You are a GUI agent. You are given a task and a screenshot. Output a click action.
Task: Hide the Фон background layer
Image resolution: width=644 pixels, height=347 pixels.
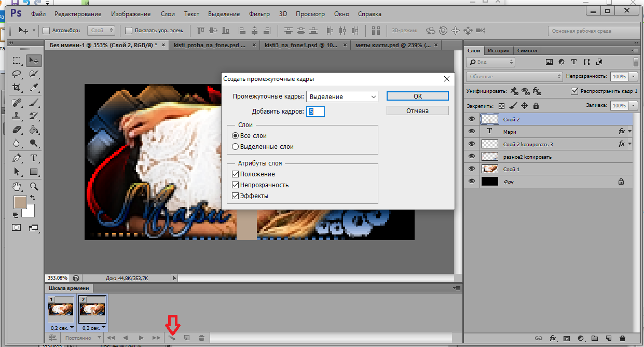(472, 182)
